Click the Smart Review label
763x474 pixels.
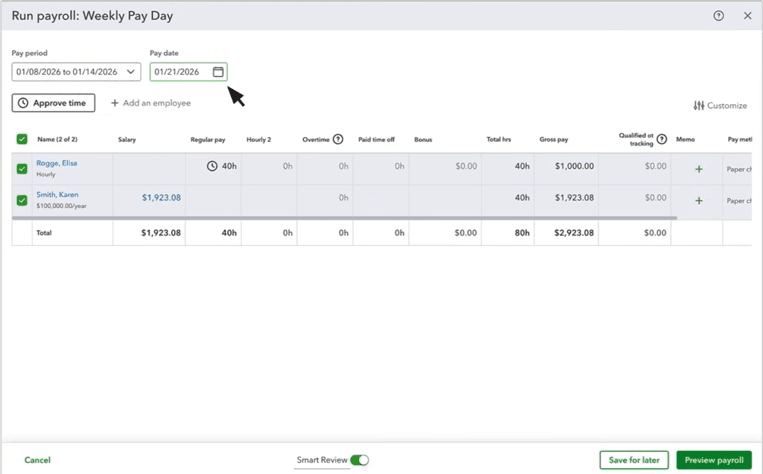tap(322, 460)
